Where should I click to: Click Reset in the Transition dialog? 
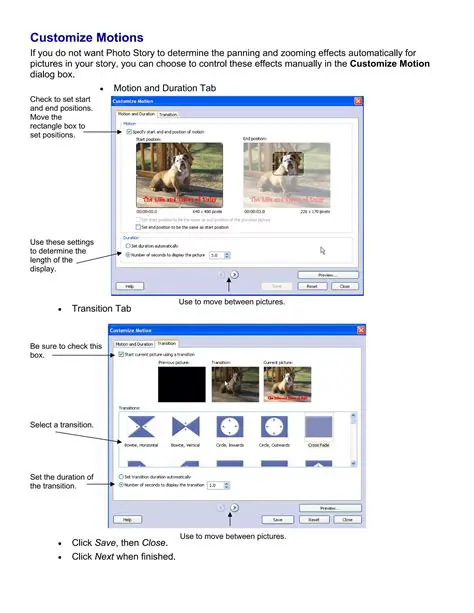click(314, 520)
